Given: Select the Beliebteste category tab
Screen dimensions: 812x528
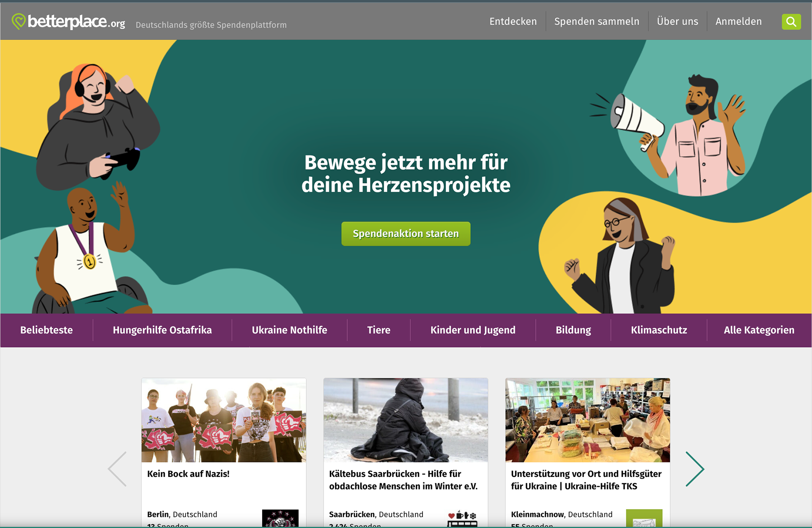Looking at the screenshot, I should [x=47, y=330].
